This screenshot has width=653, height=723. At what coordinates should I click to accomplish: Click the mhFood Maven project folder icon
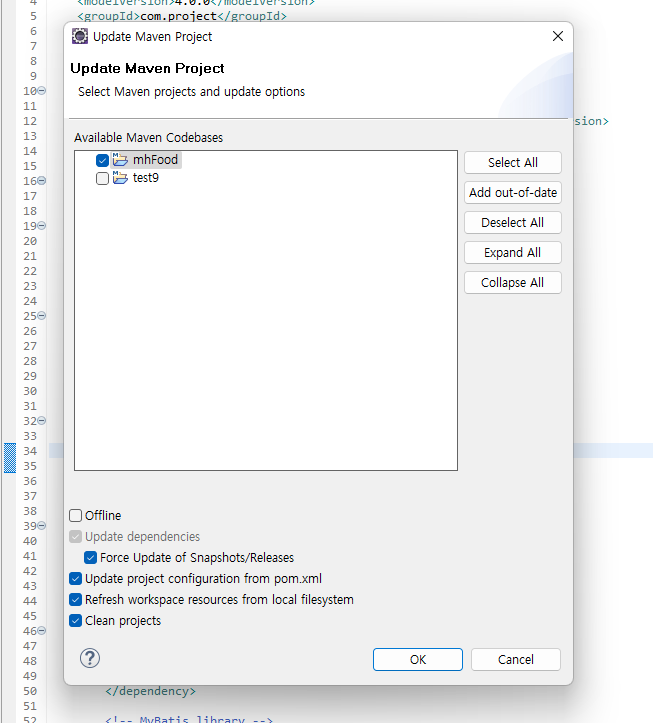click(x=120, y=160)
